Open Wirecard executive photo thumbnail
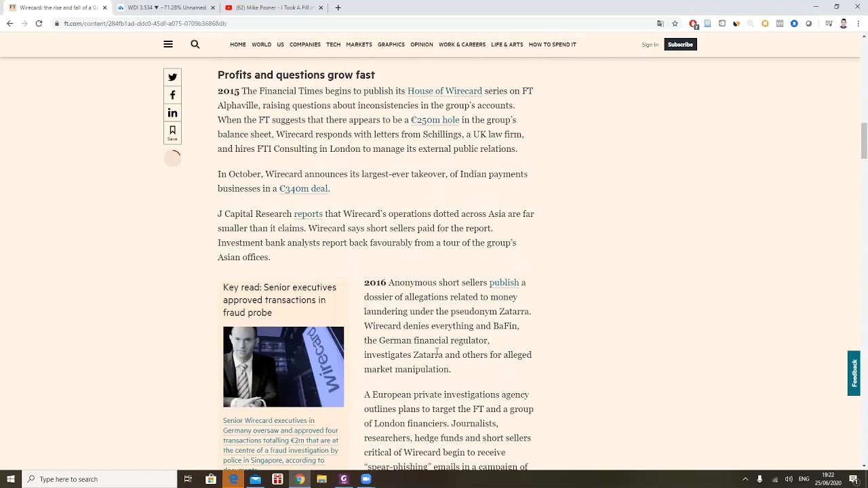This screenshot has width=868, height=488. point(283,367)
